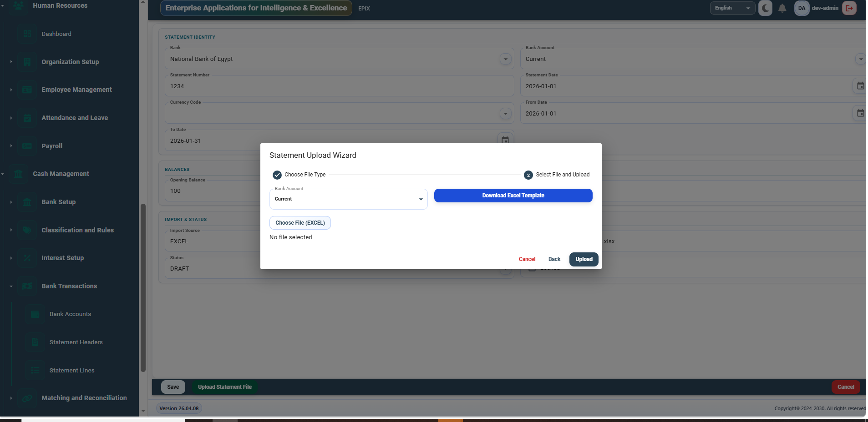This screenshot has height=422, width=868.
Task: Click the Bank Setup icon
Action: (27, 202)
